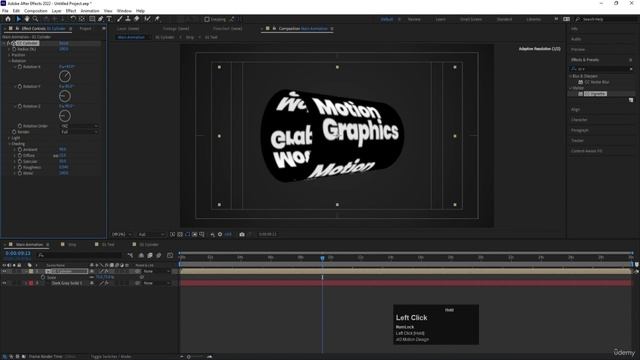This screenshot has width=640, height=360.
Task: Open the Composition menu
Action: point(36,11)
